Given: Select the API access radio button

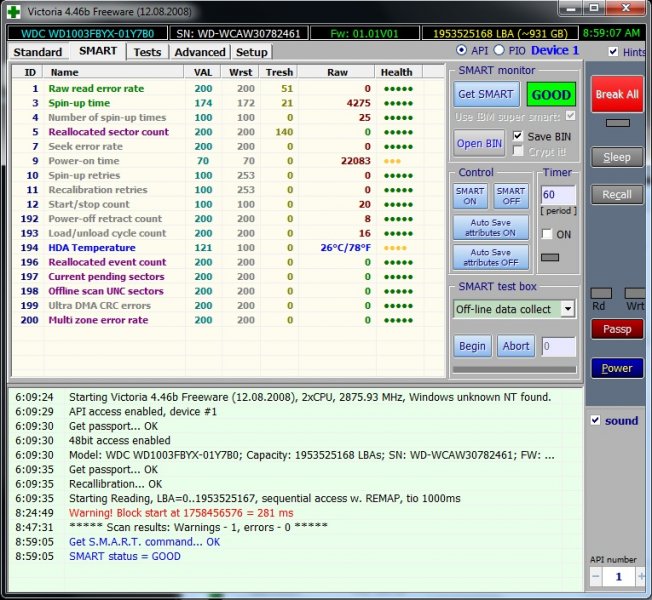Looking at the screenshot, I should 461,50.
